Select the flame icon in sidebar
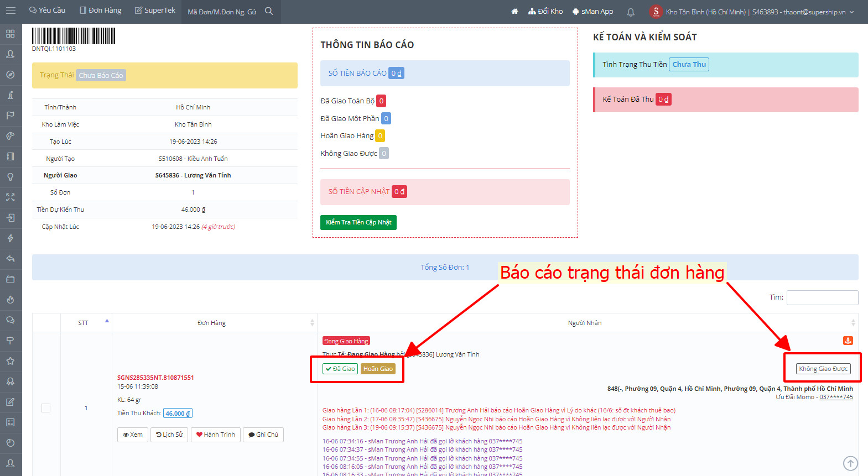This screenshot has height=476, width=868. coord(11,300)
